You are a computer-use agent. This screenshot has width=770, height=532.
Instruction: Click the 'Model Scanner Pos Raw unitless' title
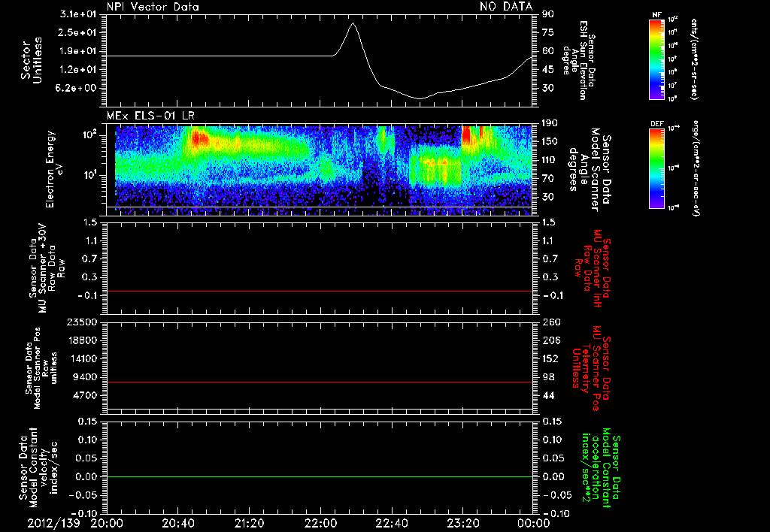[41, 368]
